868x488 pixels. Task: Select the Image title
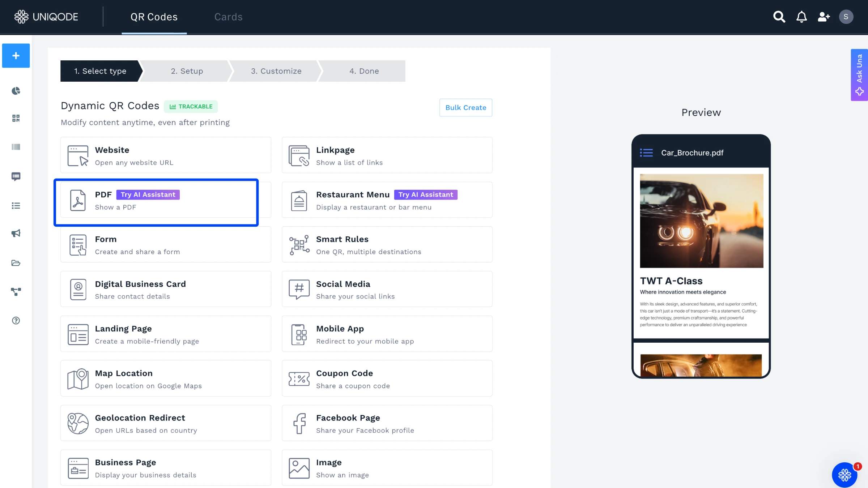(329, 462)
